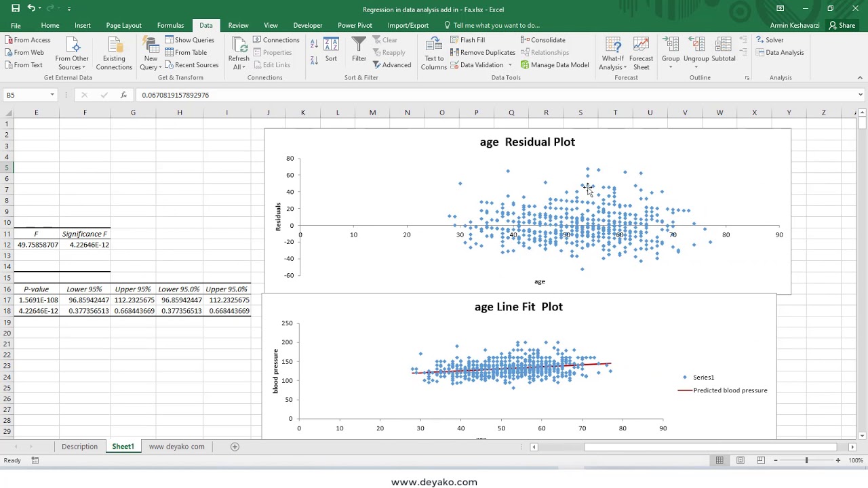The image size is (868, 488).
Task: Open the Solver add-in
Action: [770, 40]
